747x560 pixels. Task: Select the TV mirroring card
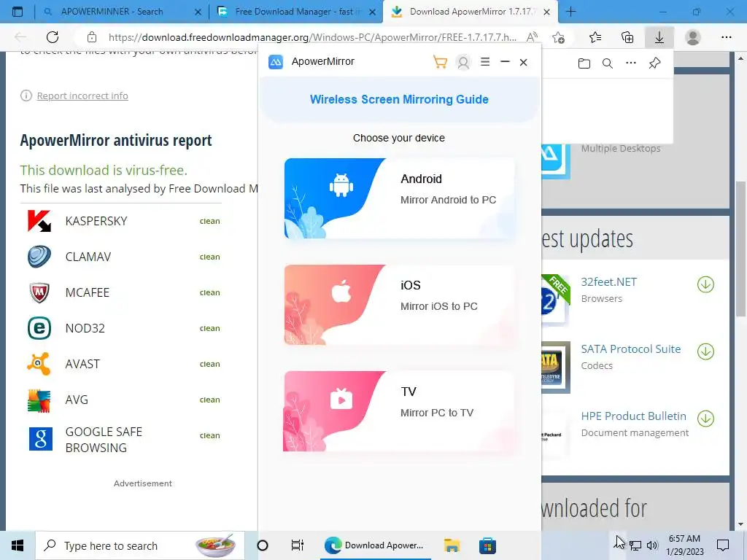tap(400, 411)
